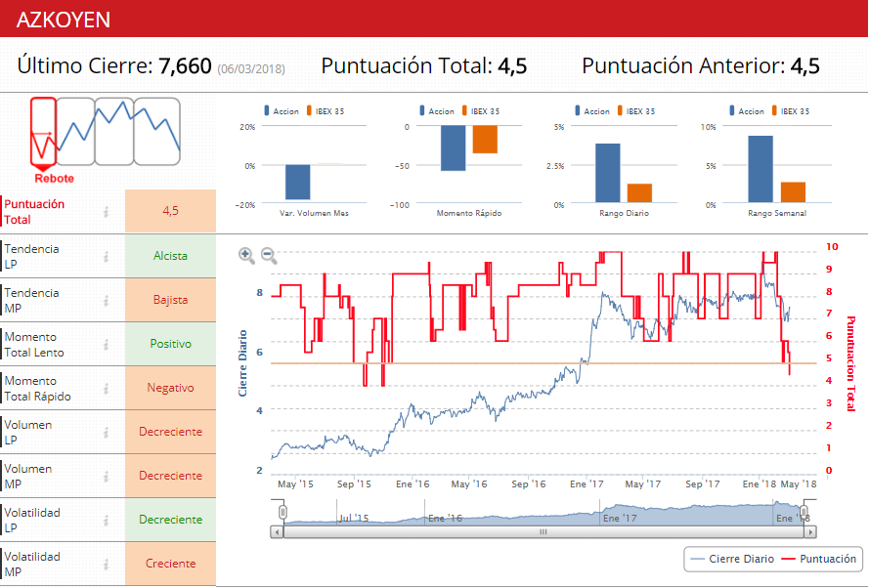The image size is (869, 588).
Task: Toggle Puntuación series in legend
Action: tap(818, 559)
